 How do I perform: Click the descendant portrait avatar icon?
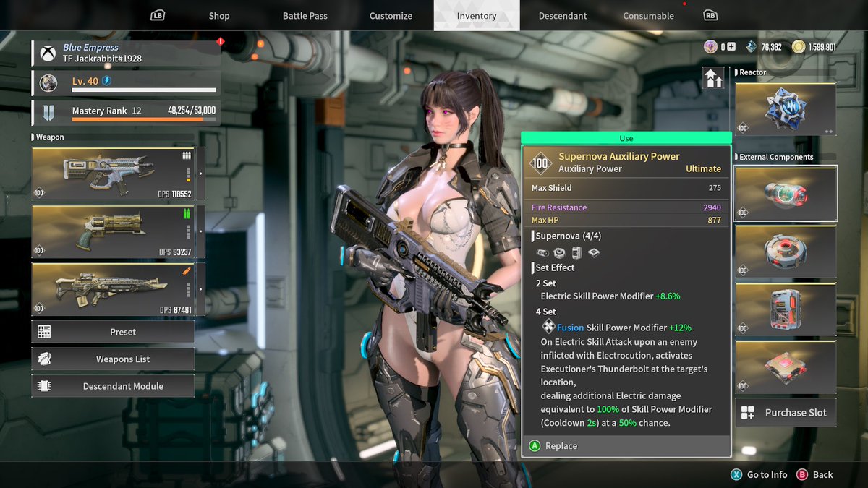48,82
